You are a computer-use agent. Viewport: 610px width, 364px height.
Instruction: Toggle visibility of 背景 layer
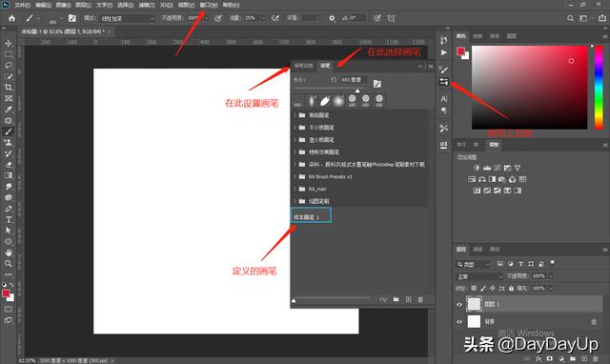click(459, 322)
